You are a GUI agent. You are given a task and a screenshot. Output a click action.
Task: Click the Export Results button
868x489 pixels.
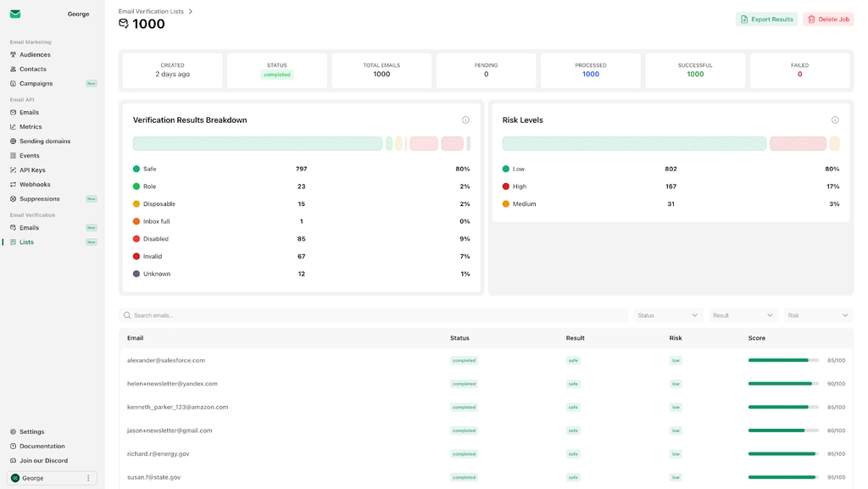[765, 18]
